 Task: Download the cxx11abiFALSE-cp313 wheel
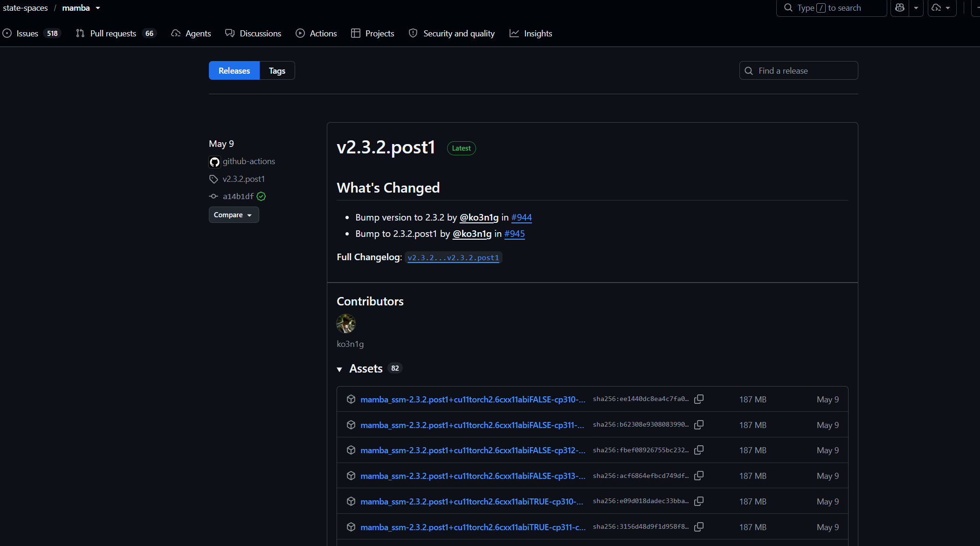coord(473,476)
